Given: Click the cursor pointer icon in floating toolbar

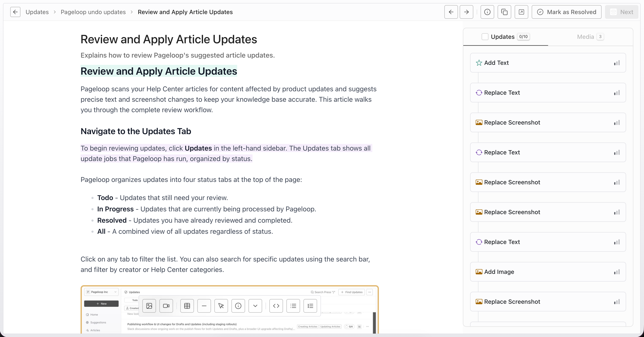Looking at the screenshot, I should click(x=221, y=306).
